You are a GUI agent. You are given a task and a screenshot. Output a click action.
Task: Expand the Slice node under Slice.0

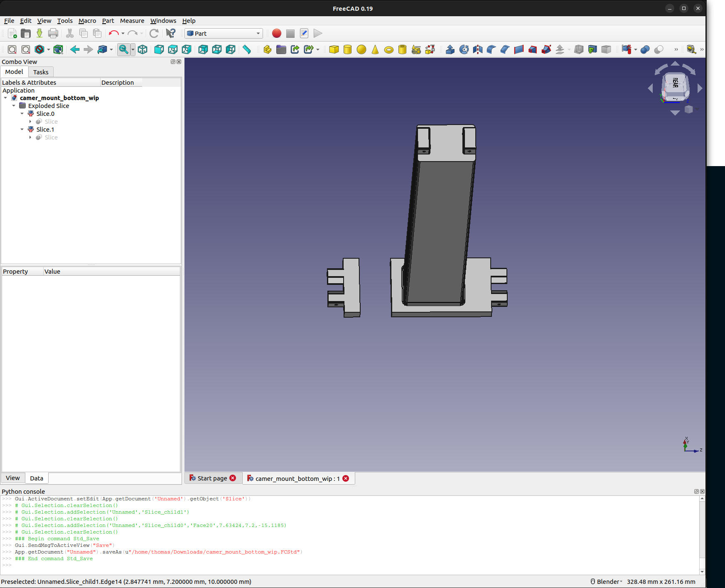click(30, 121)
